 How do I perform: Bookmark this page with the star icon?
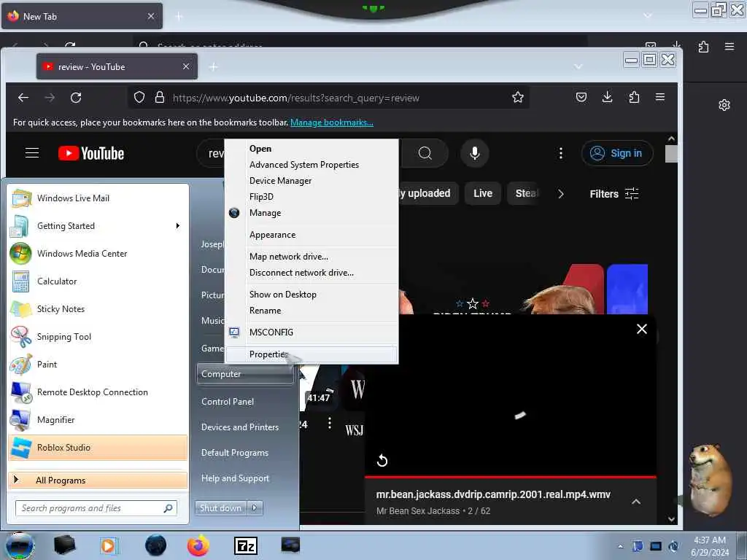tap(518, 98)
